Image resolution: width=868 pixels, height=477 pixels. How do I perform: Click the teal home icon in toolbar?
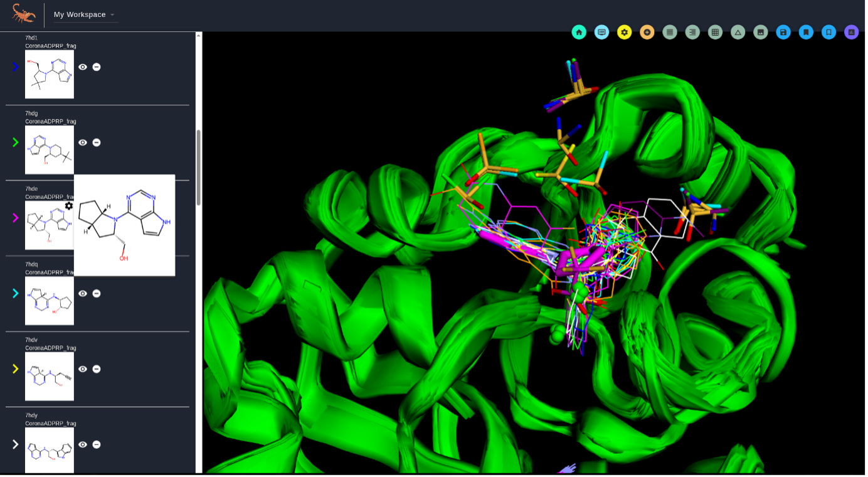click(x=579, y=32)
